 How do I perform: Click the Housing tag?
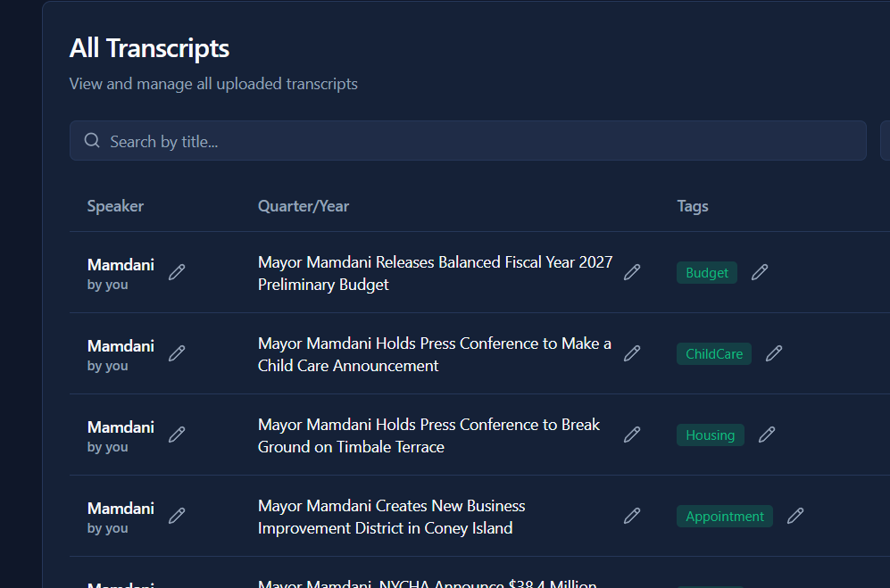(710, 435)
